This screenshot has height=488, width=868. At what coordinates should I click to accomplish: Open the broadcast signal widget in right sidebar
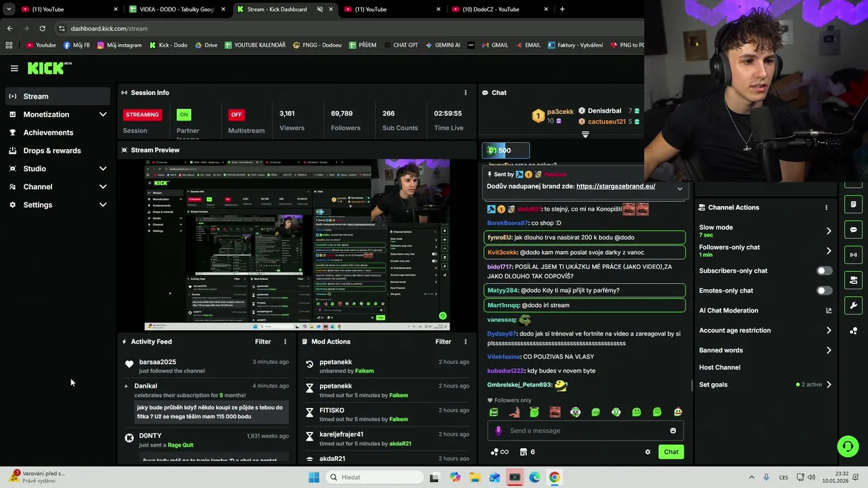click(853, 255)
